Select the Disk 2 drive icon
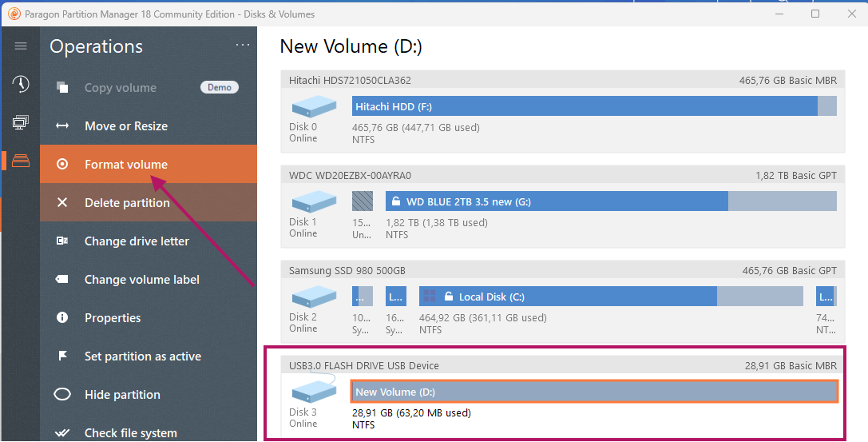The height and width of the screenshot is (442, 868). (314, 297)
